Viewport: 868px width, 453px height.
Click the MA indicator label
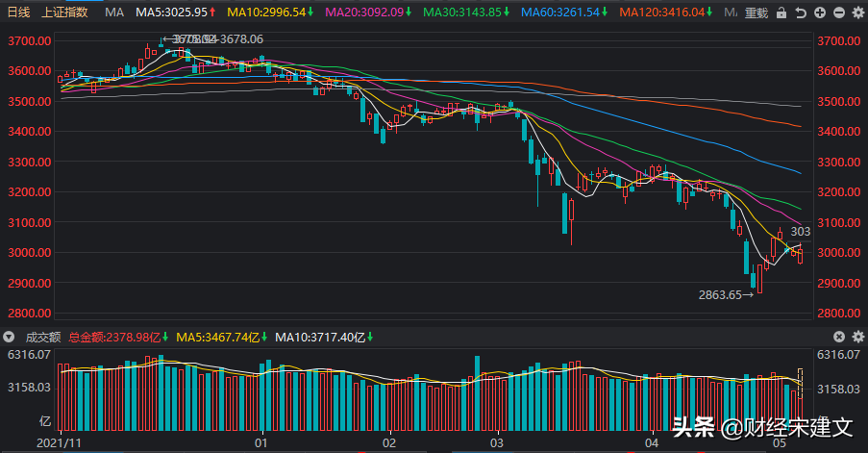114,13
